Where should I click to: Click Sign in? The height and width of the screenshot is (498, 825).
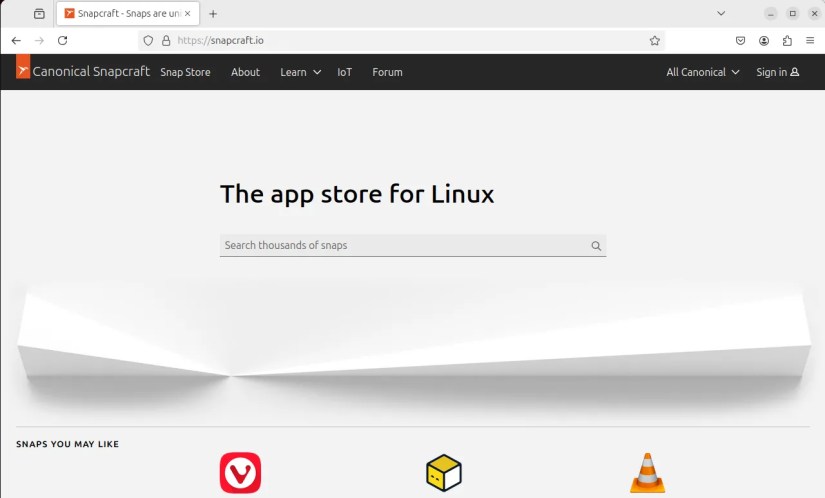pos(778,72)
